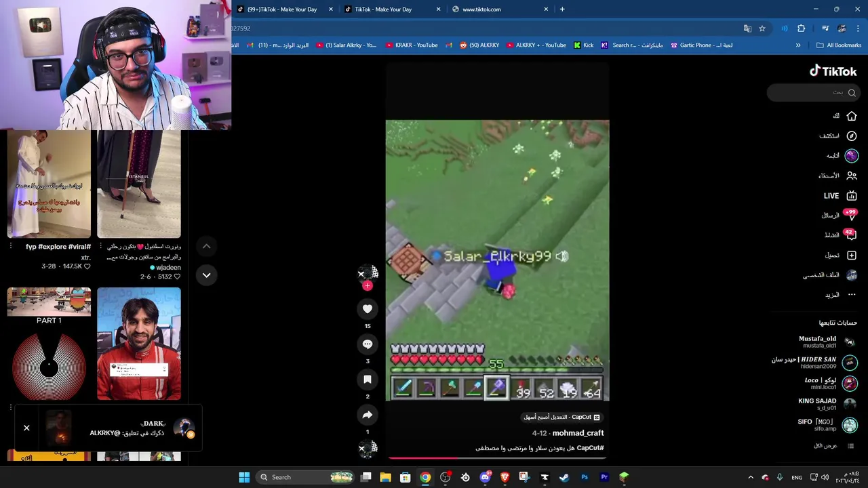Expand hidden bookmarks with double chevron

click(x=798, y=45)
